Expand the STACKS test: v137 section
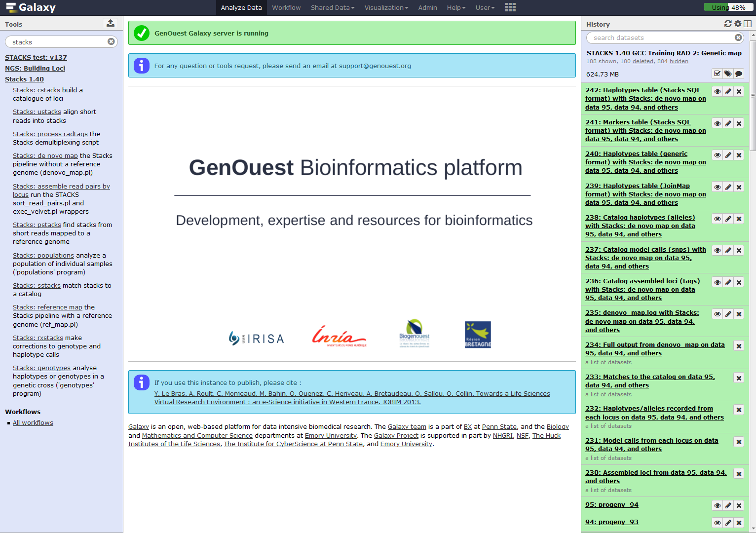756x533 pixels. pos(36,57)
